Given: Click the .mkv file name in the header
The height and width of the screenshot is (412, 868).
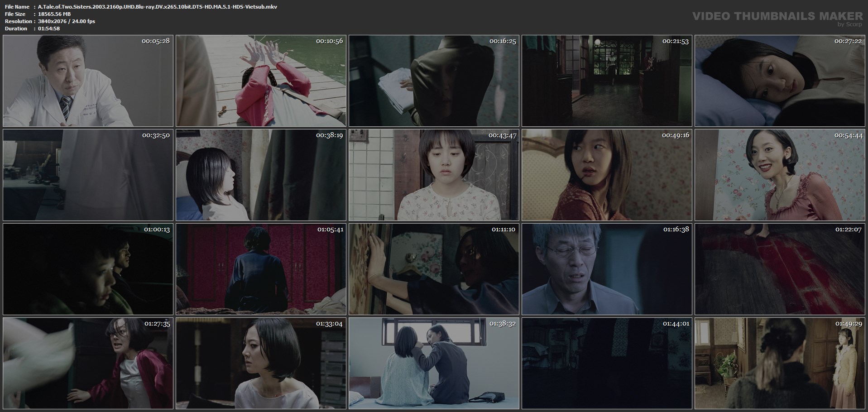Looking at the screenshot, I should point(158,7).
